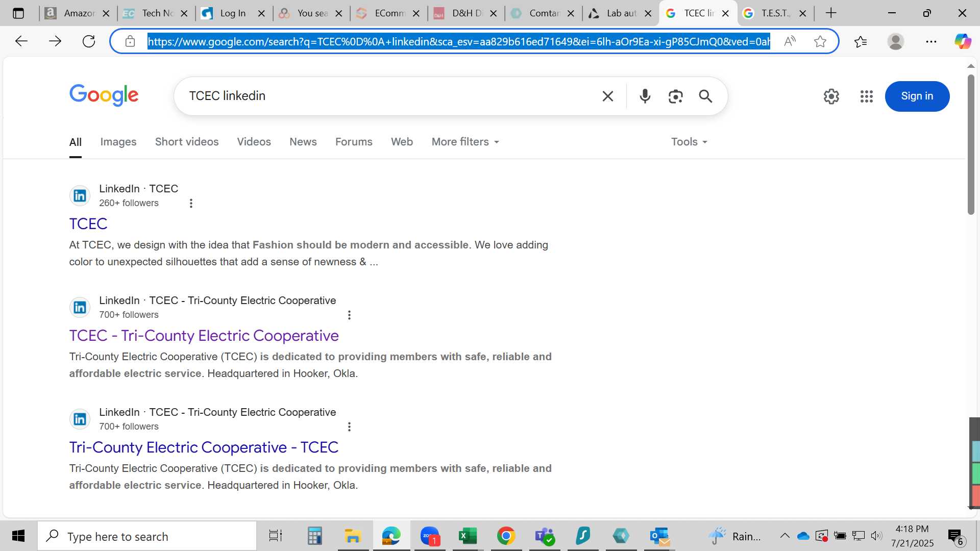The height and width of the screenshot is (551, 980).
Task: Open Outlook from the taskbar
Action: [x=659, y=536]
